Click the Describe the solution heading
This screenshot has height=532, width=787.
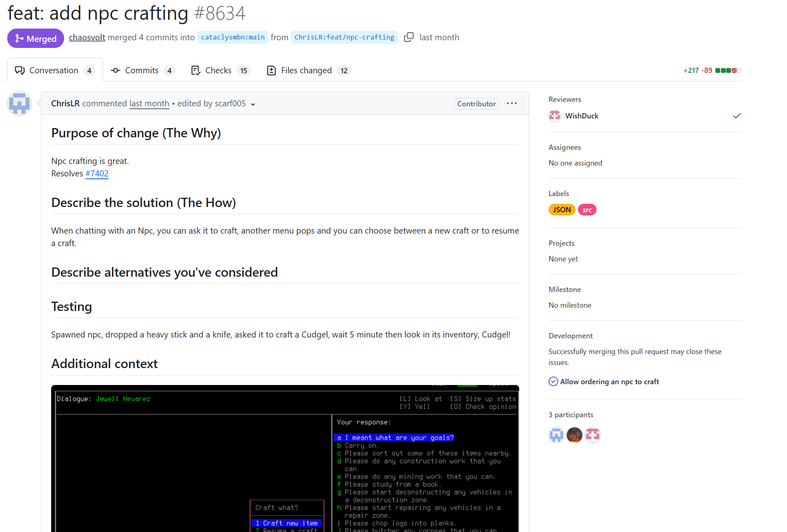143,203
